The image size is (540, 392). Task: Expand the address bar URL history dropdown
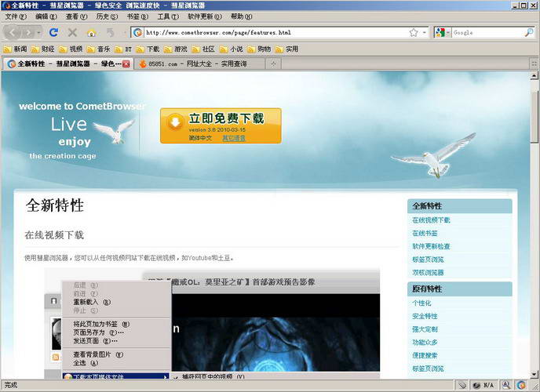coord(425,33)
